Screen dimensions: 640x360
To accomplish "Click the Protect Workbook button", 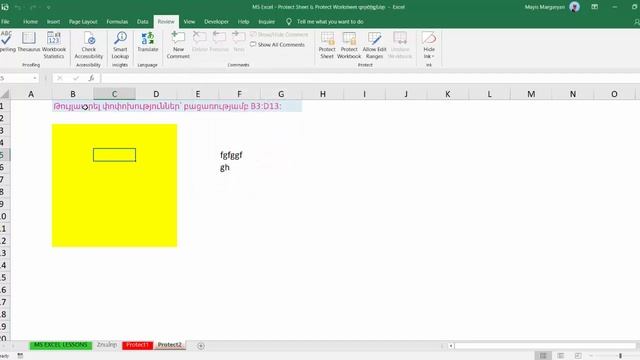I will 349,45.
